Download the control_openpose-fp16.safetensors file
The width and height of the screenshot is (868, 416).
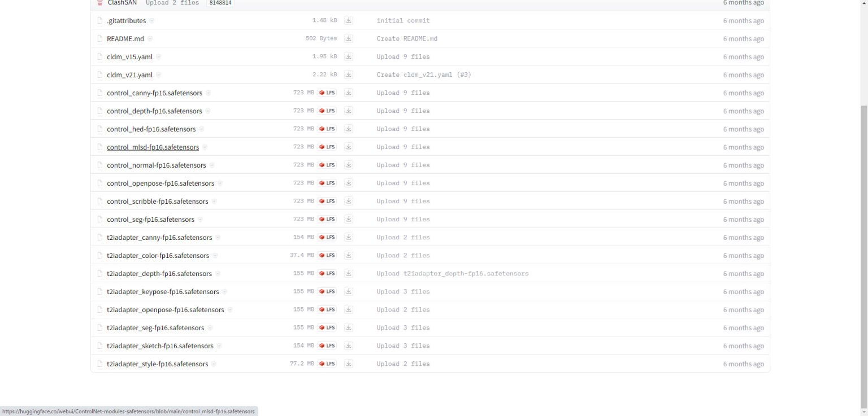(x=349, y=183)
